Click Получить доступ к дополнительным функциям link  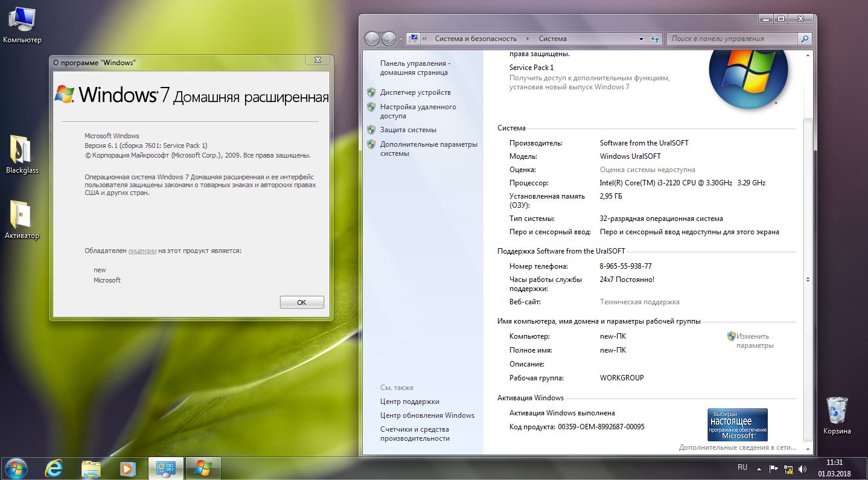tap(590, 83)
